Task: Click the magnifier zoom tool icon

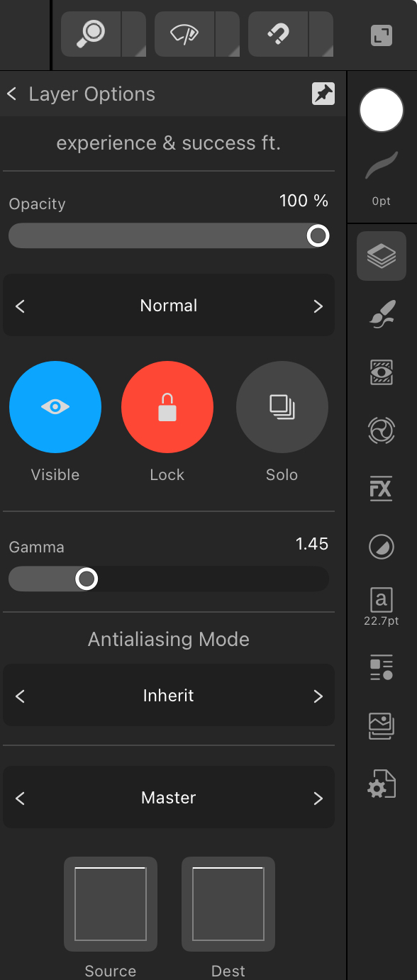Action: point(93,34)
